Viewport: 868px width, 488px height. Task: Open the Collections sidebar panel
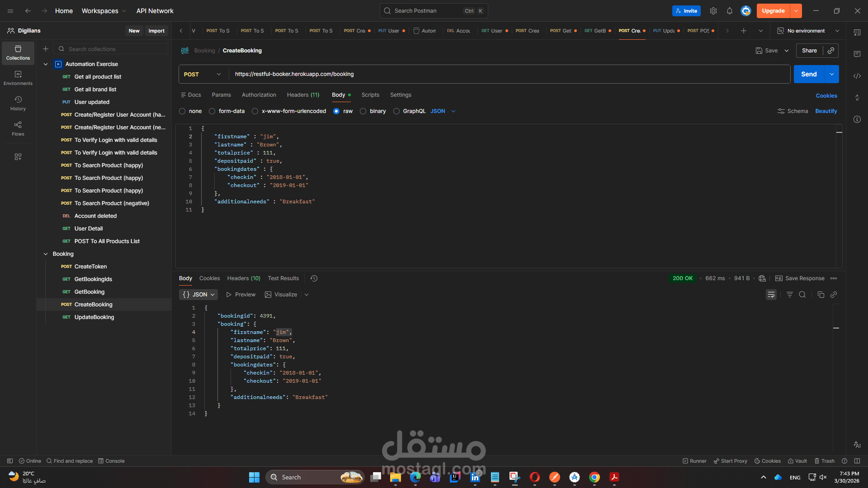18,53
